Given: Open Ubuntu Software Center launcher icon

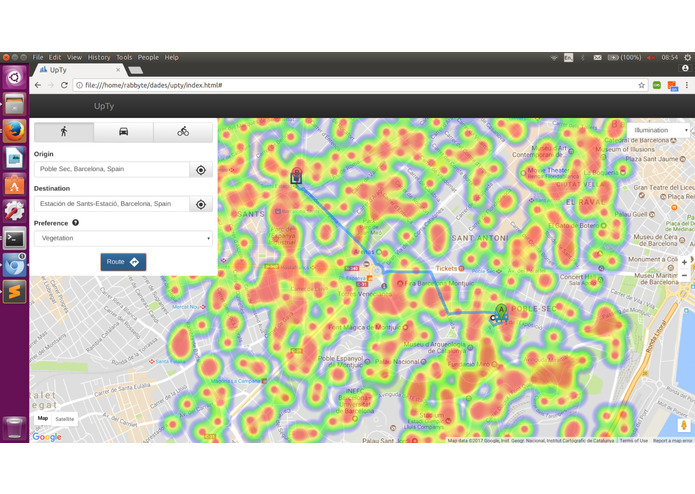Looking at the screenshot, I should (x=14, y=185).
